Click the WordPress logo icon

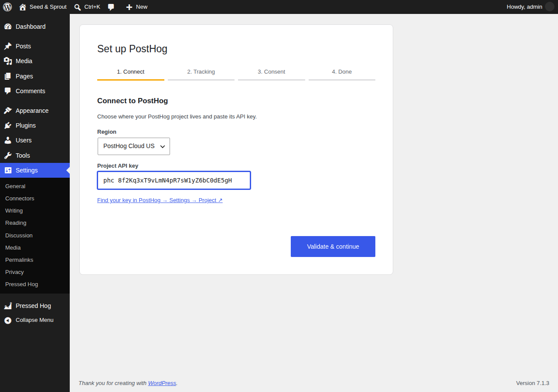(x=7, y=7)
